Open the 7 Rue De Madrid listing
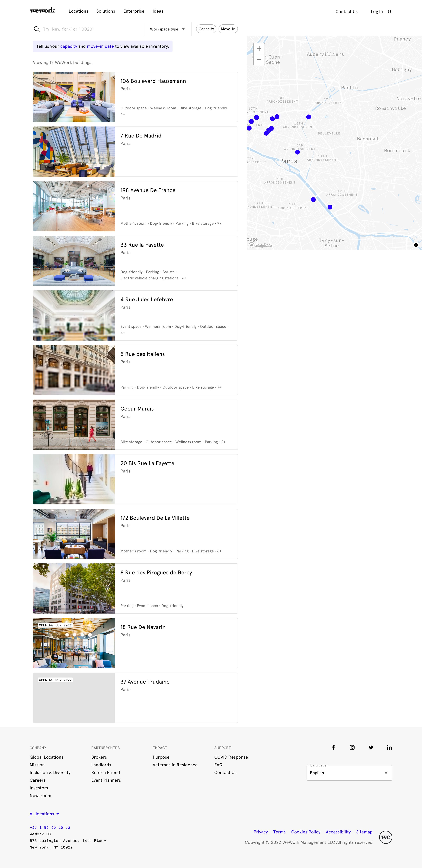This screenshot has width=422, height=868. (x=135, y=152)
